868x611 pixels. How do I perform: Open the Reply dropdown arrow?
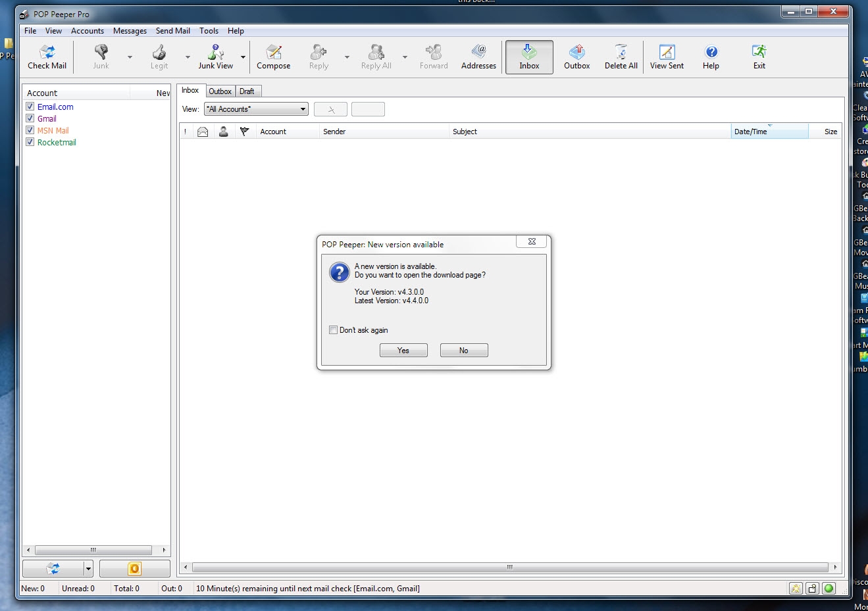[x=347, y=57]
